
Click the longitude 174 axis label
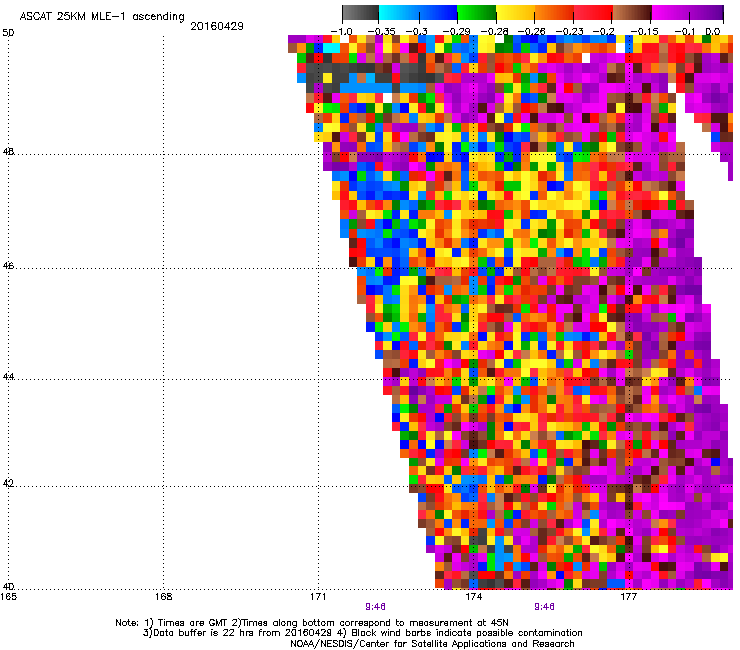coord(473,597)
